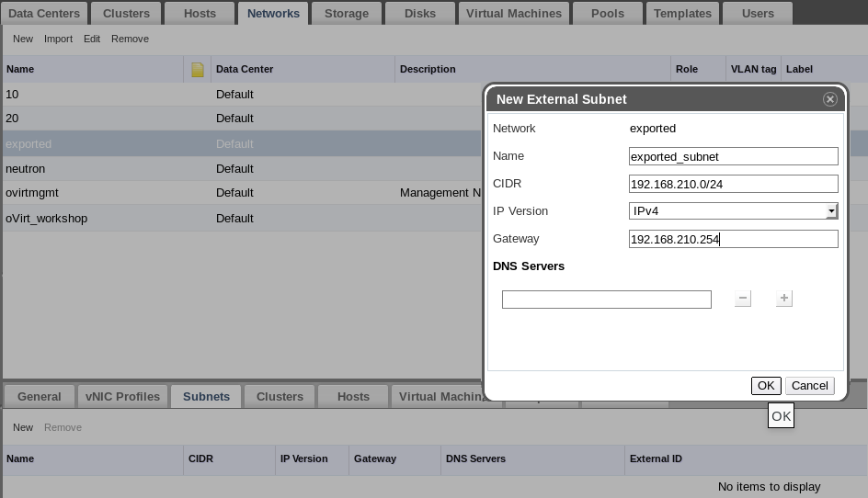
Task: Click the yellow note column header icon
Action: point(198,69)
